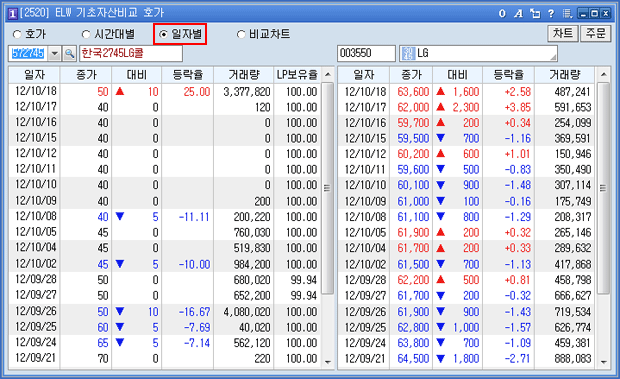Click right table scrollbar thumb
620x379 pixels.
point(603,188)
